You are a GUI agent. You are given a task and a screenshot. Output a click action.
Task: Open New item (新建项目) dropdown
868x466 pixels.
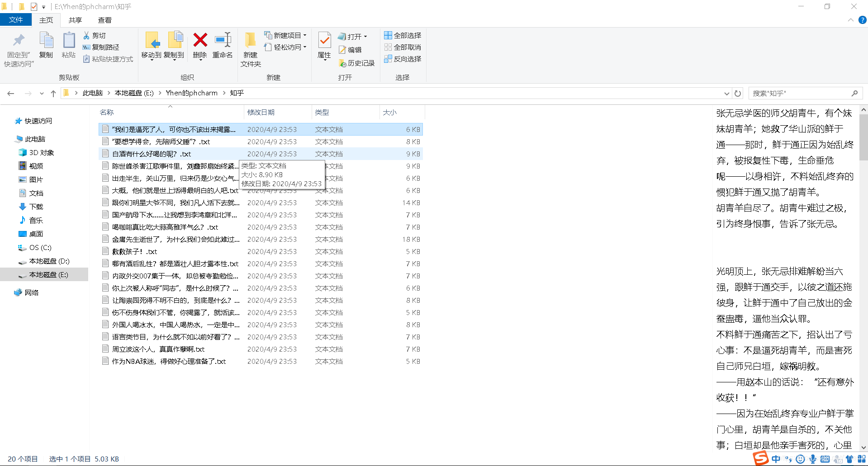pos(285,35)
